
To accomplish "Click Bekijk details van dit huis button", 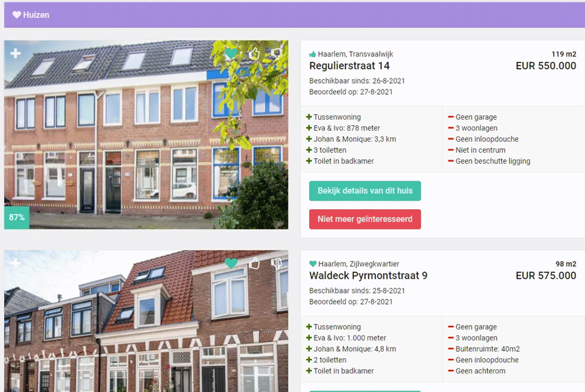I will (x=365, y=190).
